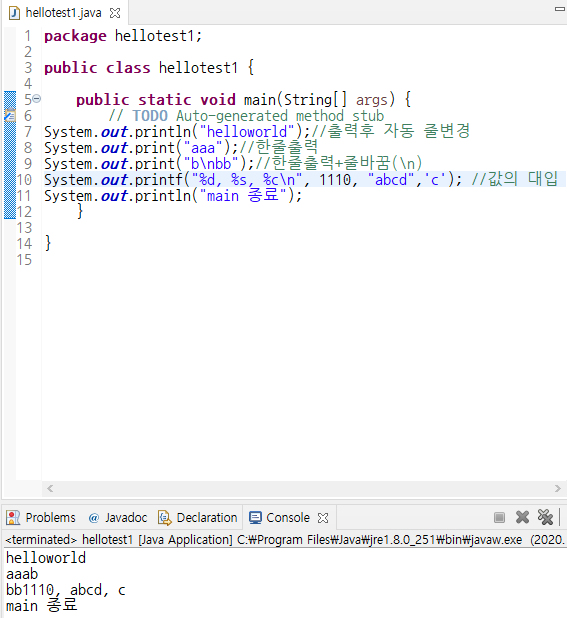567x618 pixels.
Task: Open the Javadoc view tab
Action: click(x=117, y=517)
